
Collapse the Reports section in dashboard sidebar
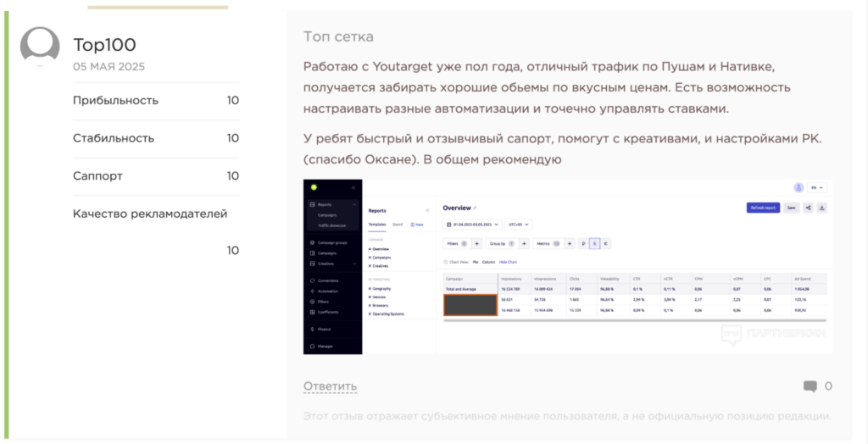click(353, 205)
